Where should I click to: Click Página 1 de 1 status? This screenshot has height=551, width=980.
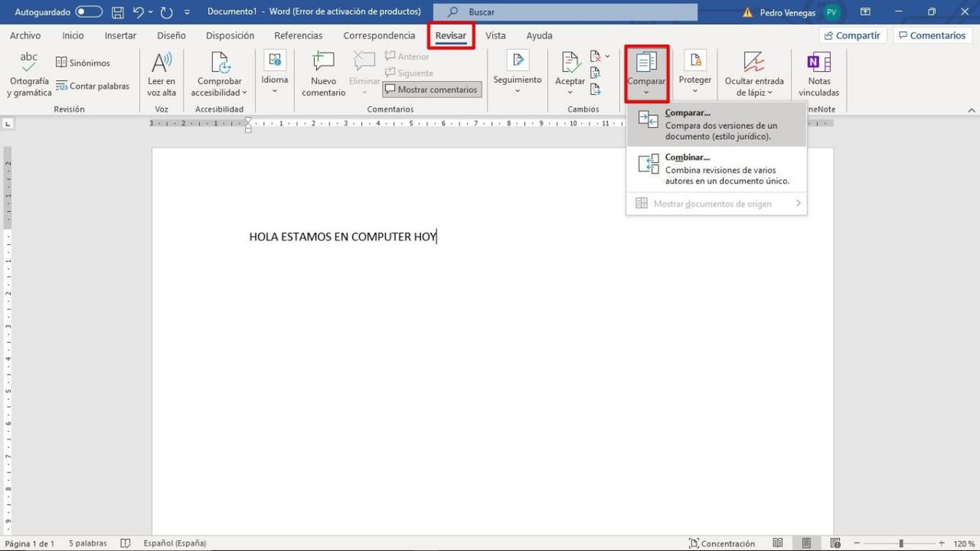pos(29,543)
